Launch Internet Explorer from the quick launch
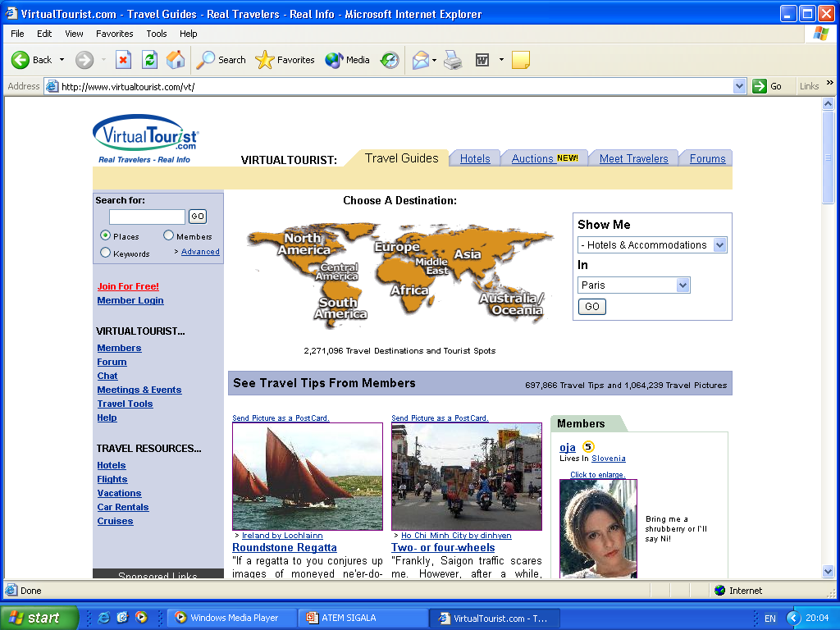Screen dimensions: 840x630 (x=104, y=618)
